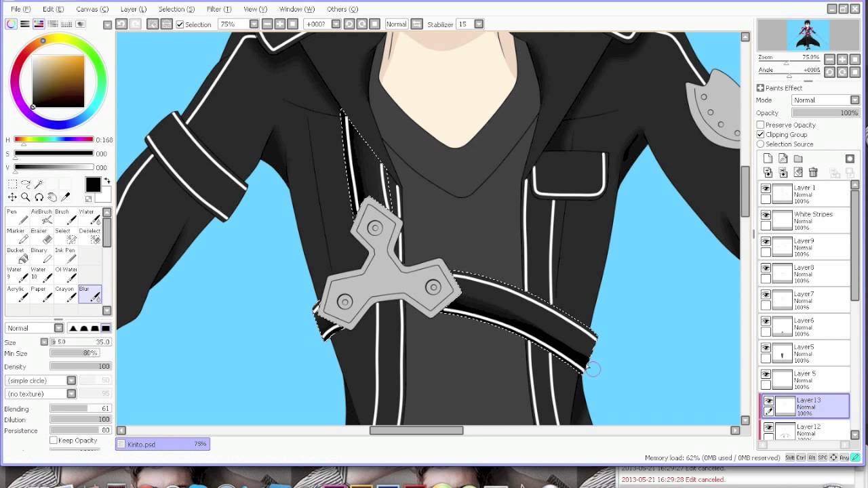Select the Blur brush tool
Image resolution: width=868 pixels, height=488 pixels.
click(90, 293)
